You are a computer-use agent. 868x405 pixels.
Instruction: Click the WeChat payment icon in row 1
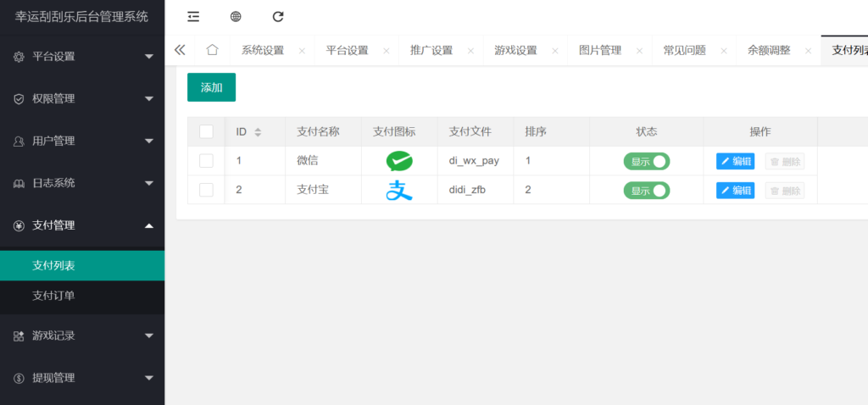[399, 161]
